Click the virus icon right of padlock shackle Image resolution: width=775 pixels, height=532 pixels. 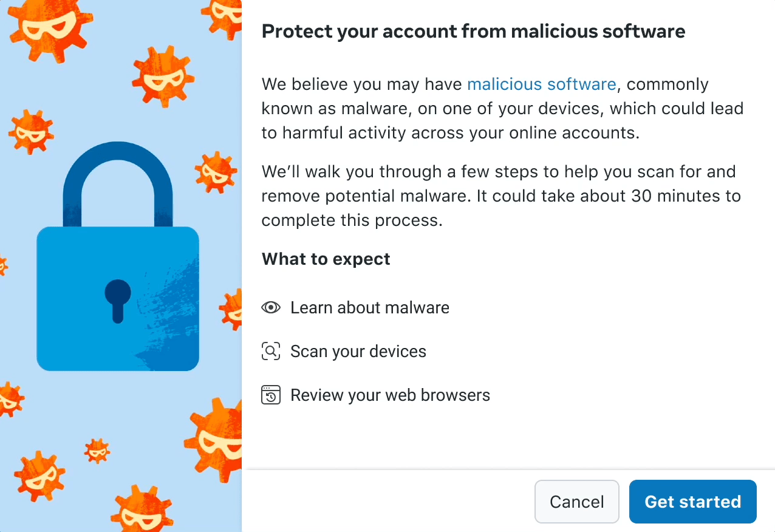tap(216, 172)
